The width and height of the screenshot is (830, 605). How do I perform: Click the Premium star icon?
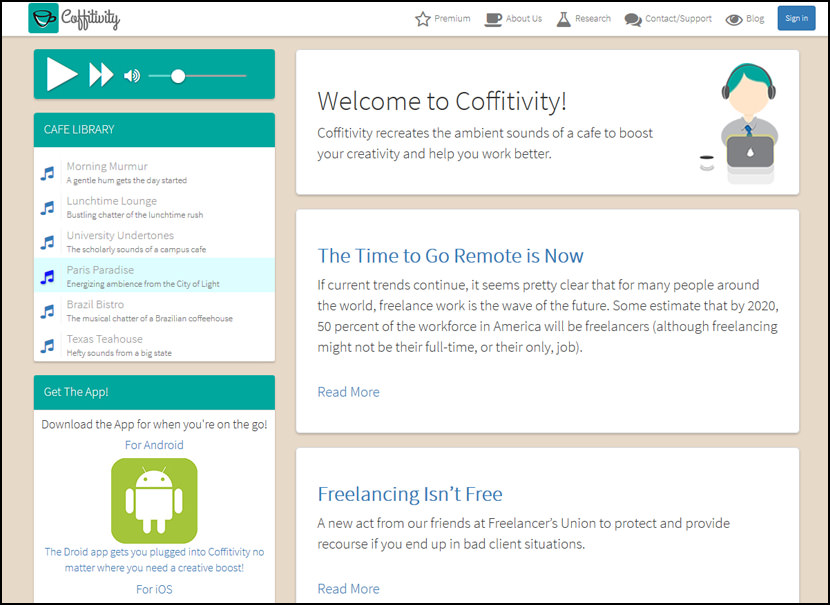[422, 19]
